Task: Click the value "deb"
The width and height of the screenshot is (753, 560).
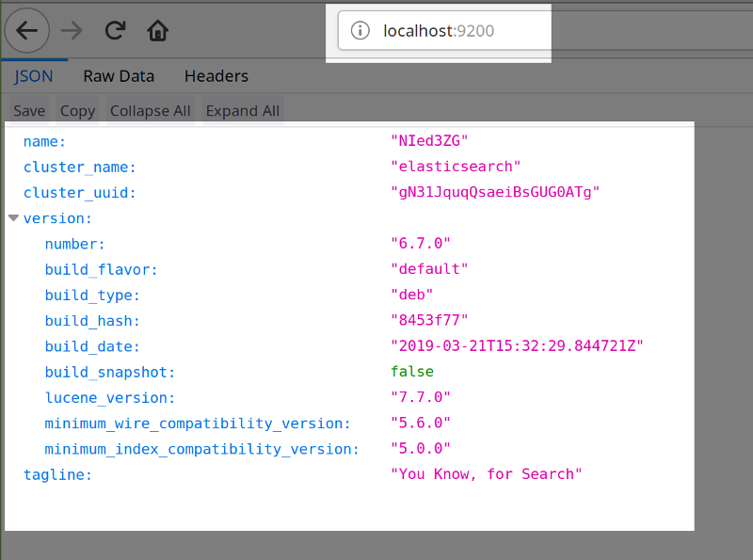Action: [411, 295]
